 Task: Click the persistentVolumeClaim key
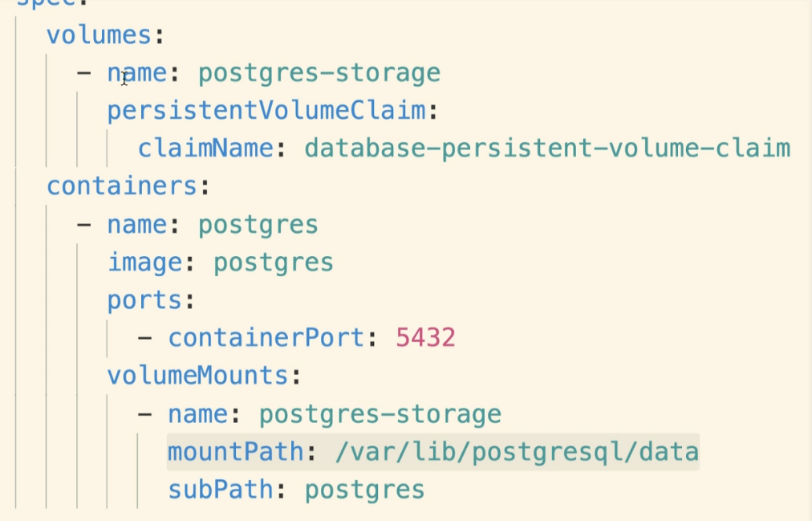266,111
